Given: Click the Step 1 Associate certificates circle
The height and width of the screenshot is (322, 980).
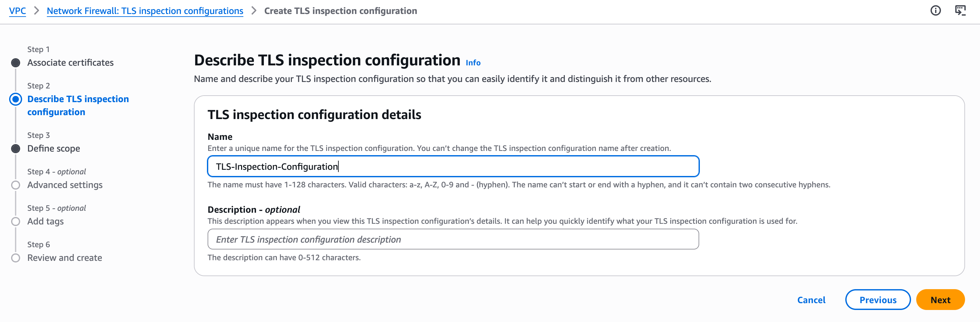Looking at the screenshot, I should pos(16,63).
